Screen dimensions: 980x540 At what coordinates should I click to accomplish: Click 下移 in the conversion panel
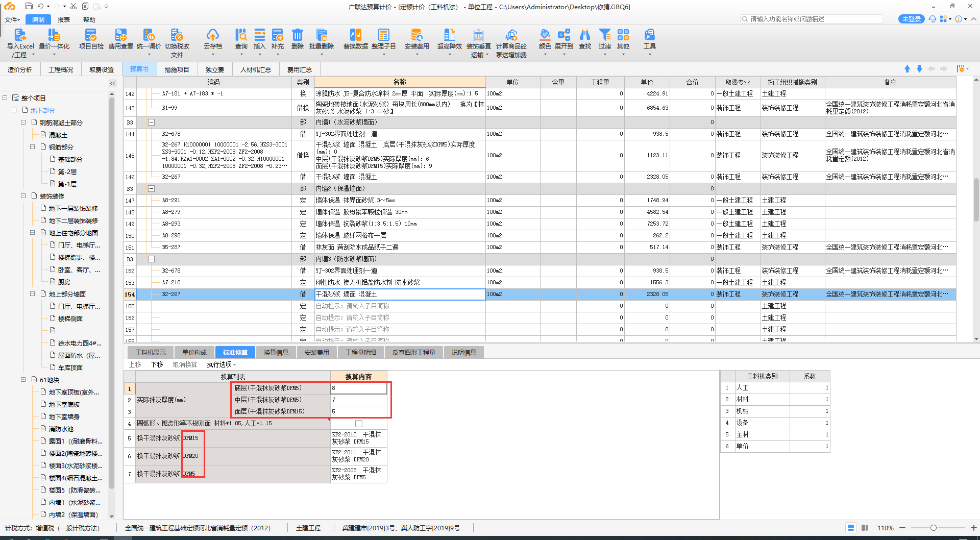tap(157, 364)
